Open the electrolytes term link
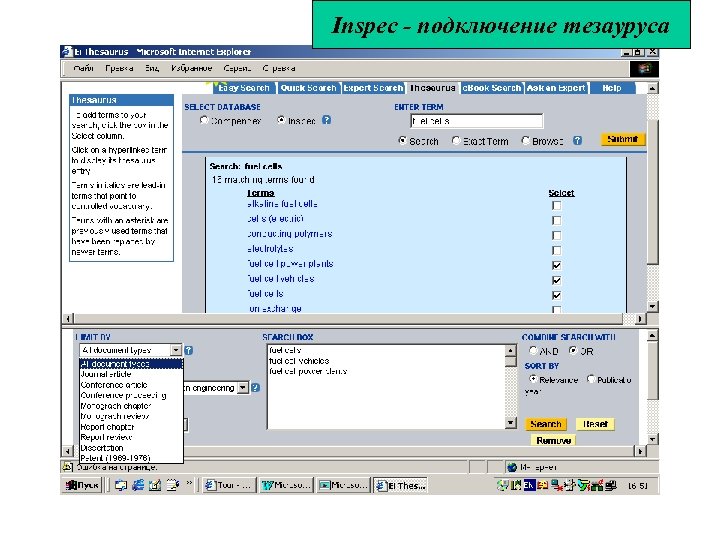Viewport: 720px width, 540px height. click(x=270, y=249)
